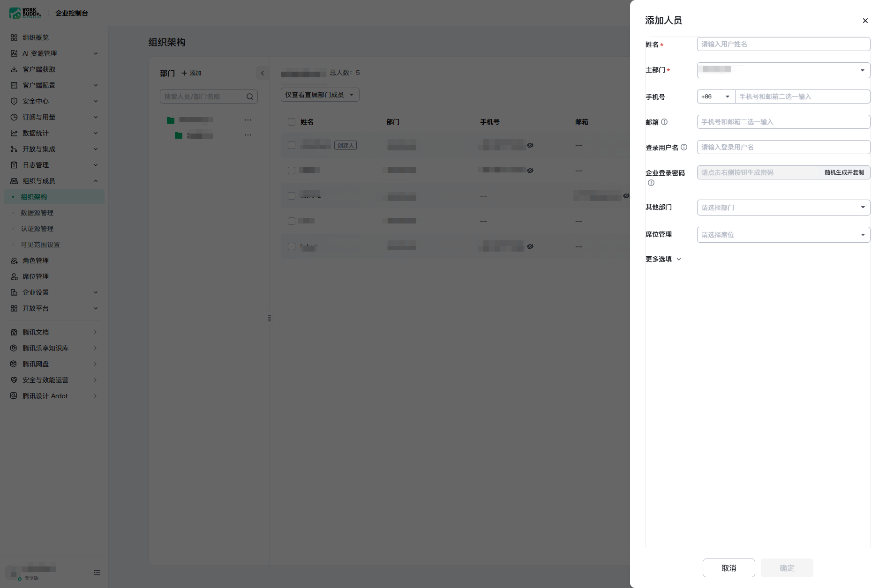The height and width of the screenshot is (588, 886).
Task: Click the 手机号 input field
Action: pos(803,97)
